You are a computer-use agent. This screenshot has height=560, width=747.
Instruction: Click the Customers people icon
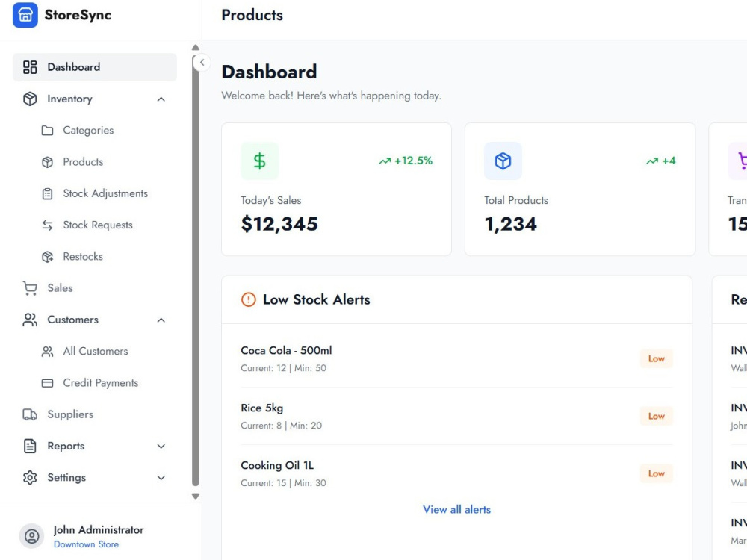(30, 320)
